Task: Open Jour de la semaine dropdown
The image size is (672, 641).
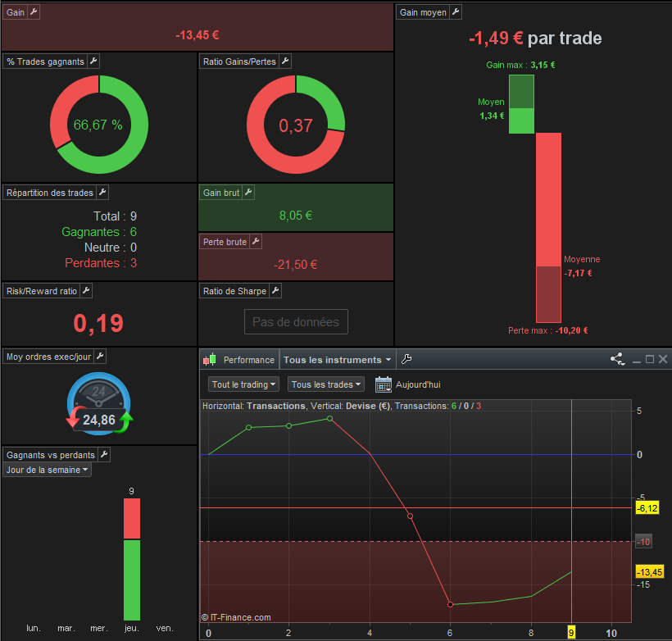Action: 48,470
